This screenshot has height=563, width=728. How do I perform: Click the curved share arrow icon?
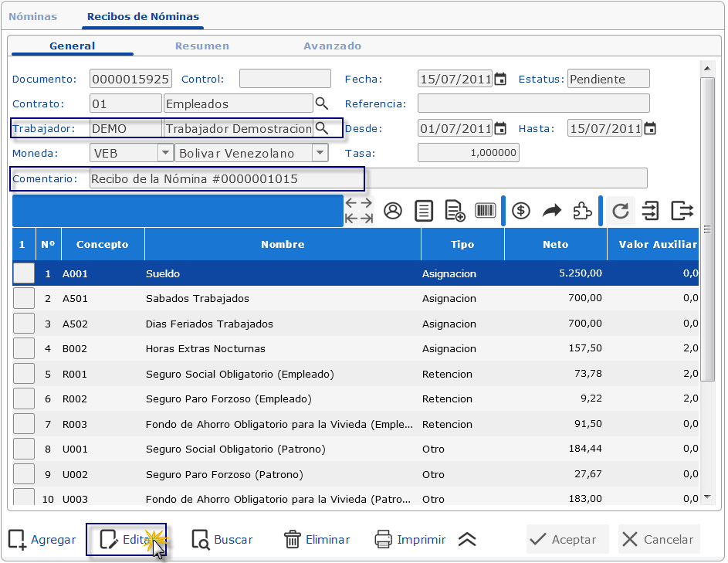click(552, 211)
